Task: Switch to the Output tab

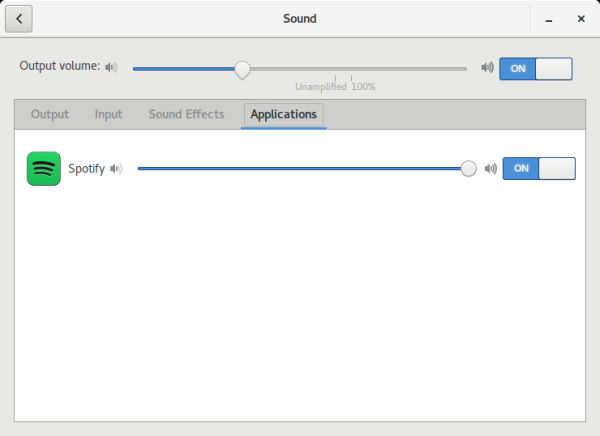Action: 50,114
